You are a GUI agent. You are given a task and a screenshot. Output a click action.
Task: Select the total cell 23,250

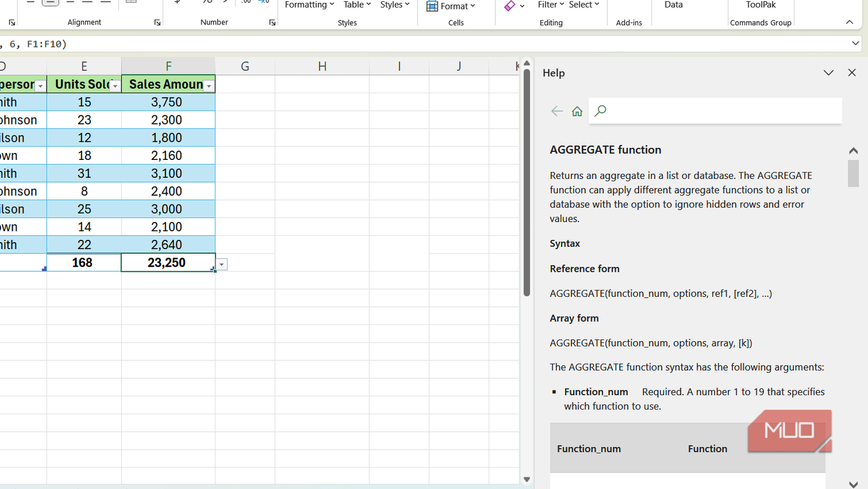pos(169,262)
